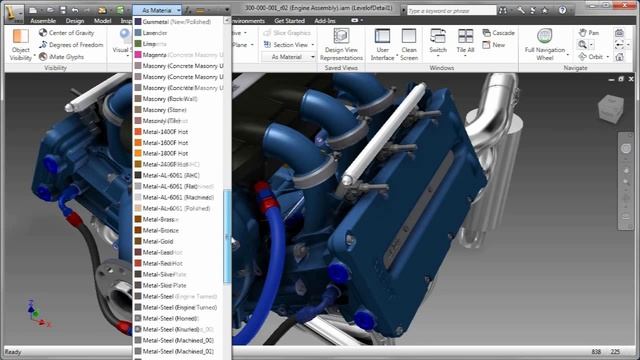Click the green Update icon in quick access toolbar
Screen dimensions: 640x360
[120, 10]
